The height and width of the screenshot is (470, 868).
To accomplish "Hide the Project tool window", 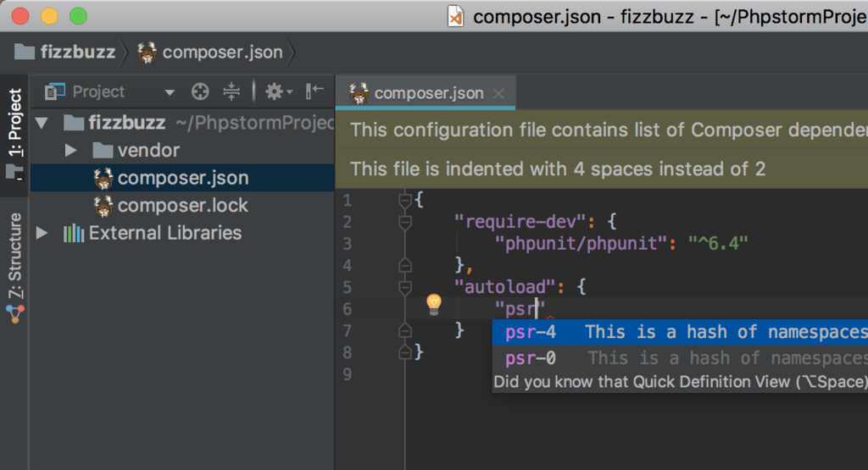I will tap(314, 91).
